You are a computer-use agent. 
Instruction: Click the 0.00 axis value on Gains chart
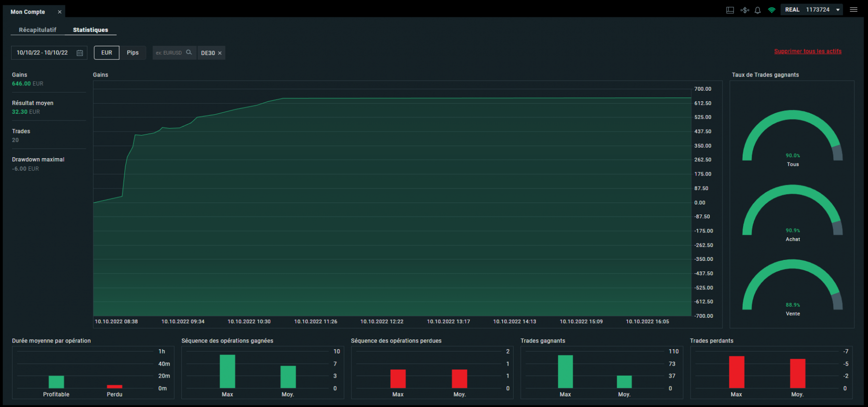(x=700, y=203)
